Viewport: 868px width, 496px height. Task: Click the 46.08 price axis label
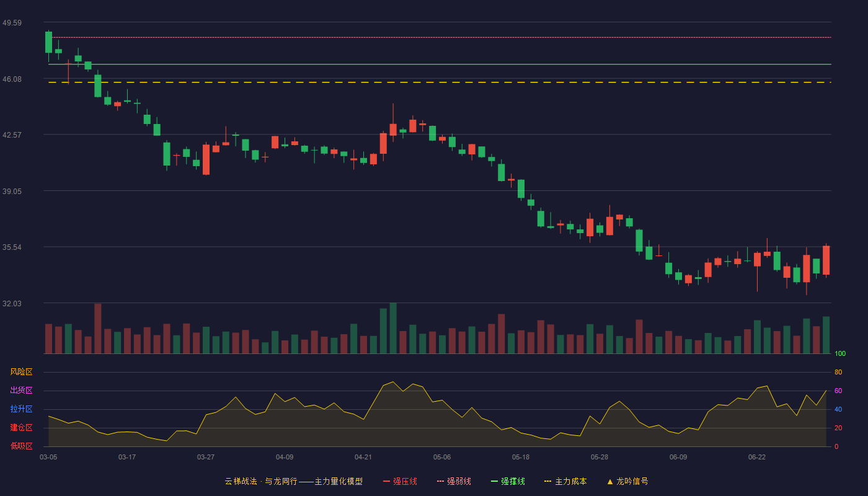12,79
